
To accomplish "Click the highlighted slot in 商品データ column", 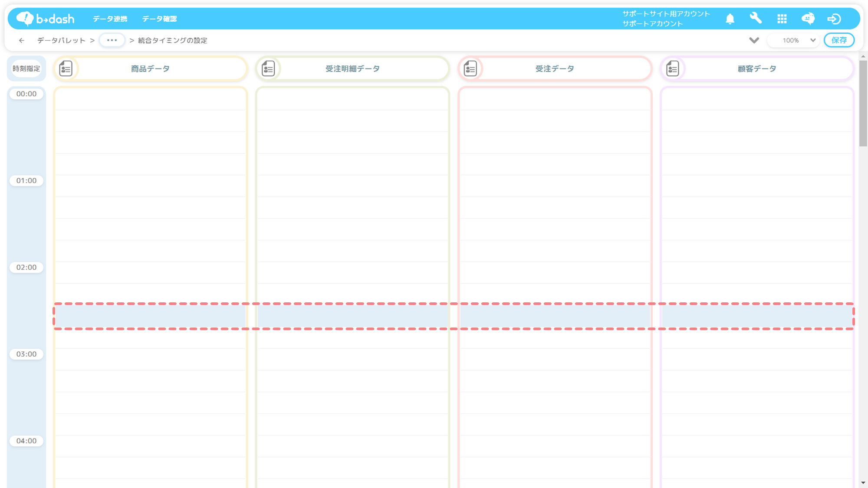I will [151, 316].
